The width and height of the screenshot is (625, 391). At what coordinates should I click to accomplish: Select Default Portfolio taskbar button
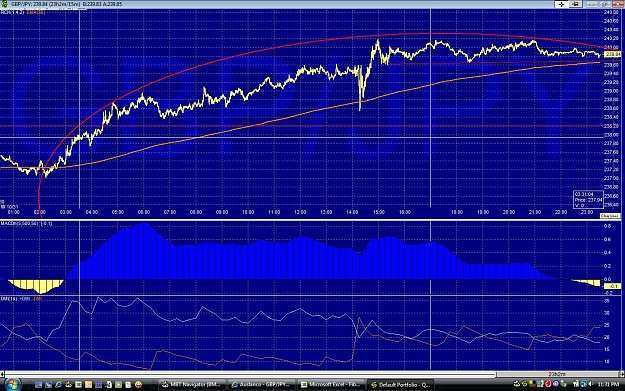click(x=400, y=385)
